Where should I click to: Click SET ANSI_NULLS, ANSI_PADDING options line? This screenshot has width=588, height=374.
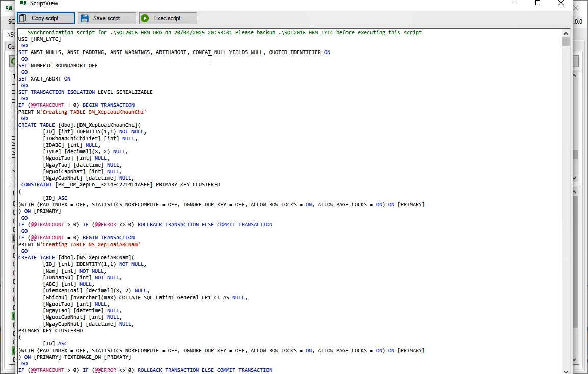click(x=174, y=52)
